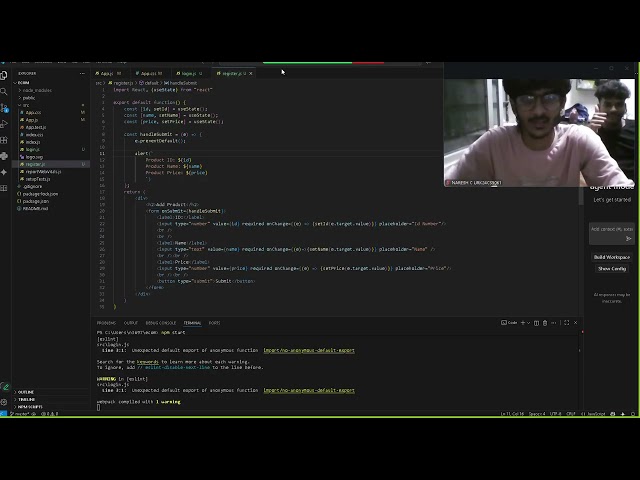Open the Ports panel tab
The image size is (640, 480).
tap(214, 323)
